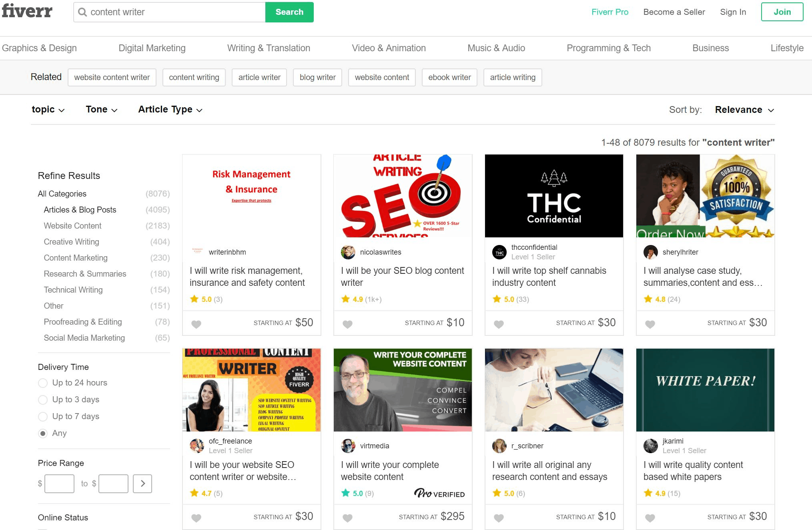Expand the Tone dropdown filter

click(x=101, y=109)
